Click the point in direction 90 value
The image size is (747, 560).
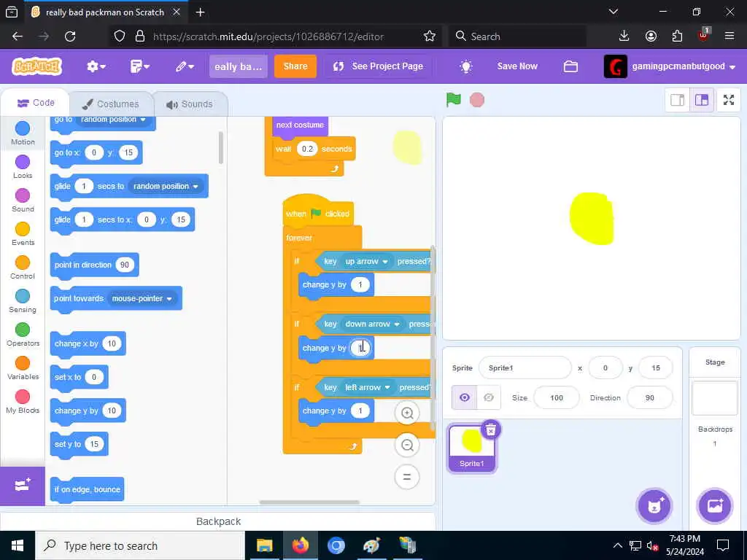124,265
